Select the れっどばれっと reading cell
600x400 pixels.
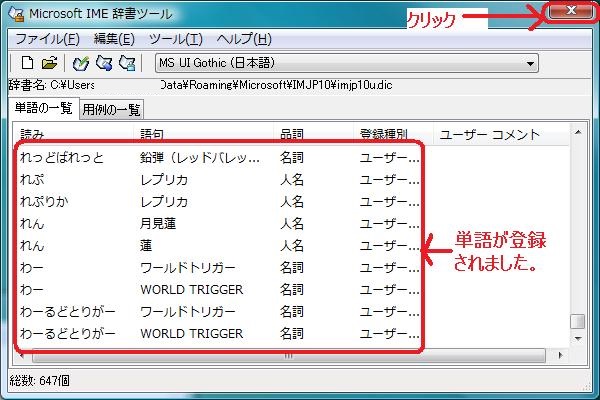click(62, 158)
